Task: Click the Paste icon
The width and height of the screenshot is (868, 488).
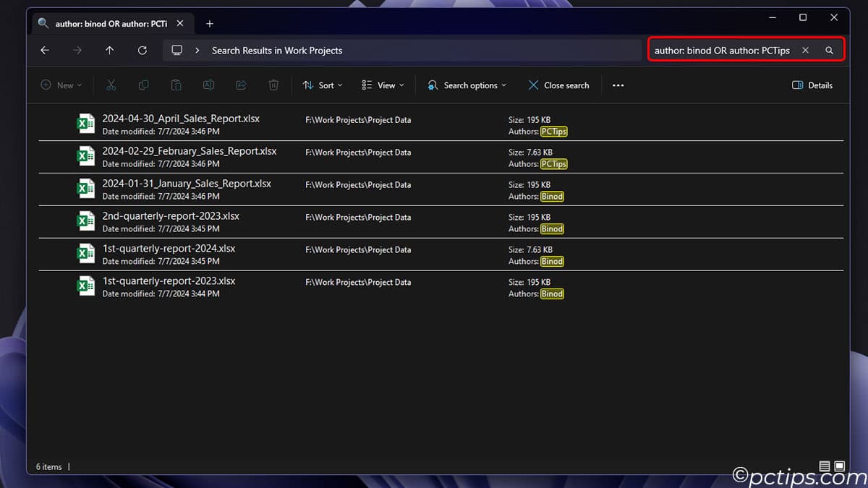Action: [176, 85]
